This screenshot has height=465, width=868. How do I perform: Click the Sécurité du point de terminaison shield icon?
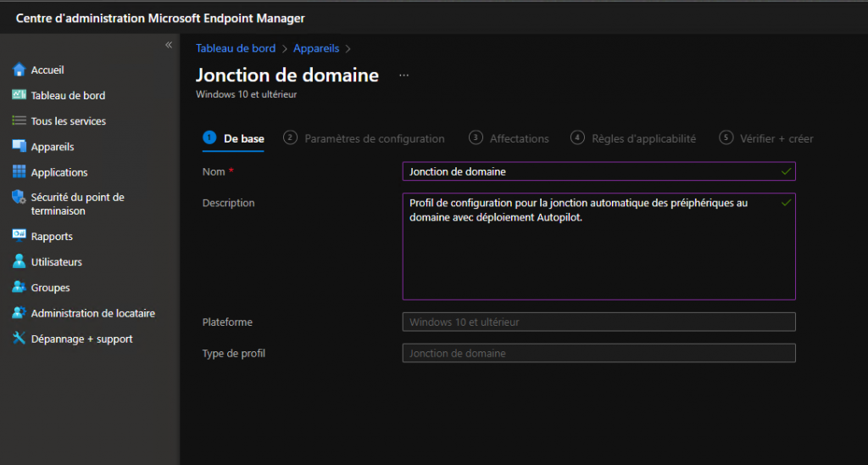pos(19,198)
